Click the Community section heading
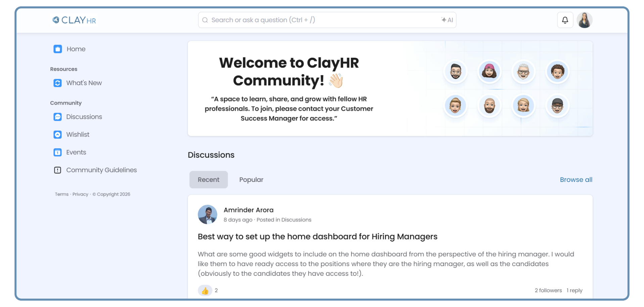 [66, 103]
